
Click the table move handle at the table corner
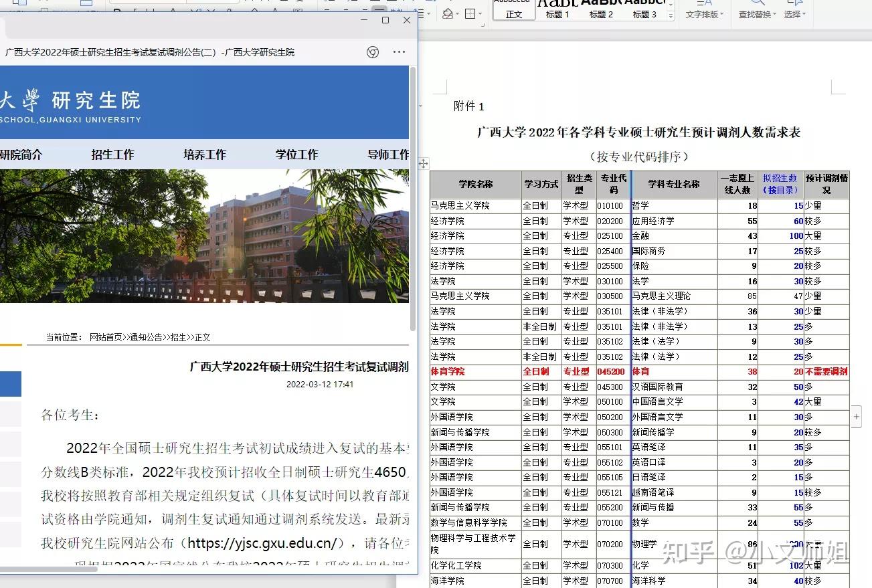(x=423, y=163)
